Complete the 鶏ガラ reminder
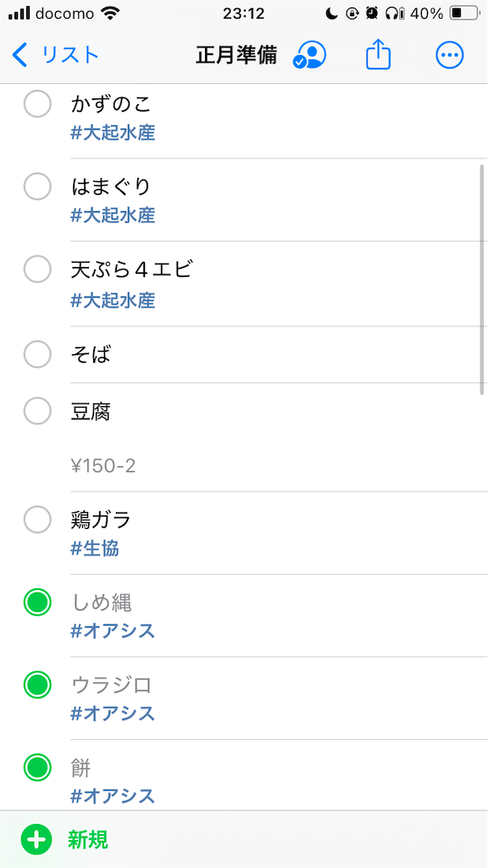The width and height of the screenshot is (488, 868). (37, 520)
